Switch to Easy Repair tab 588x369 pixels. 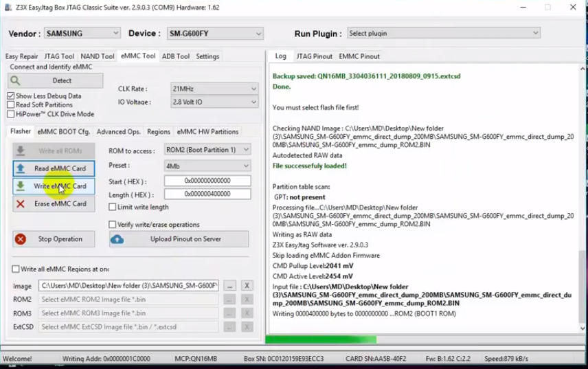21,56
